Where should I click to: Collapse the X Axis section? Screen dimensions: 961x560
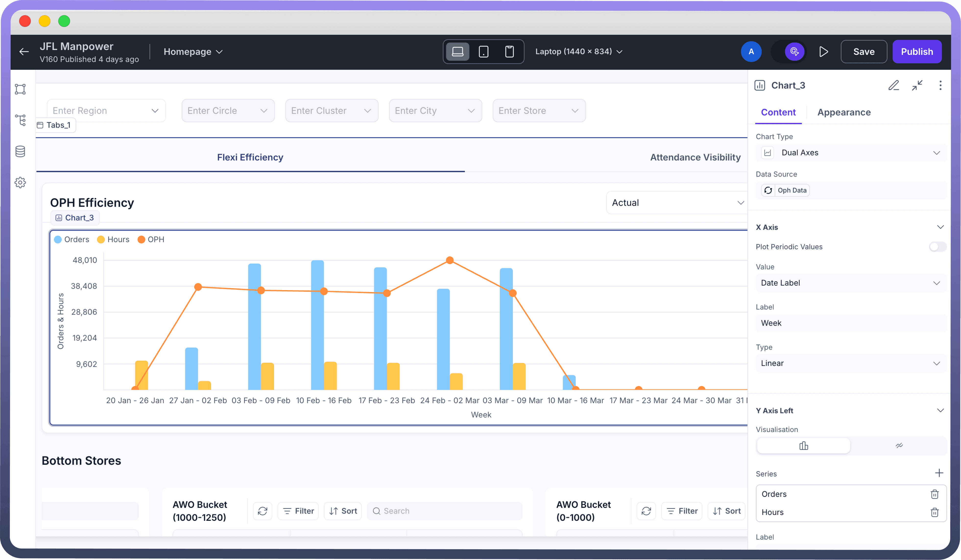pos(940,227)
